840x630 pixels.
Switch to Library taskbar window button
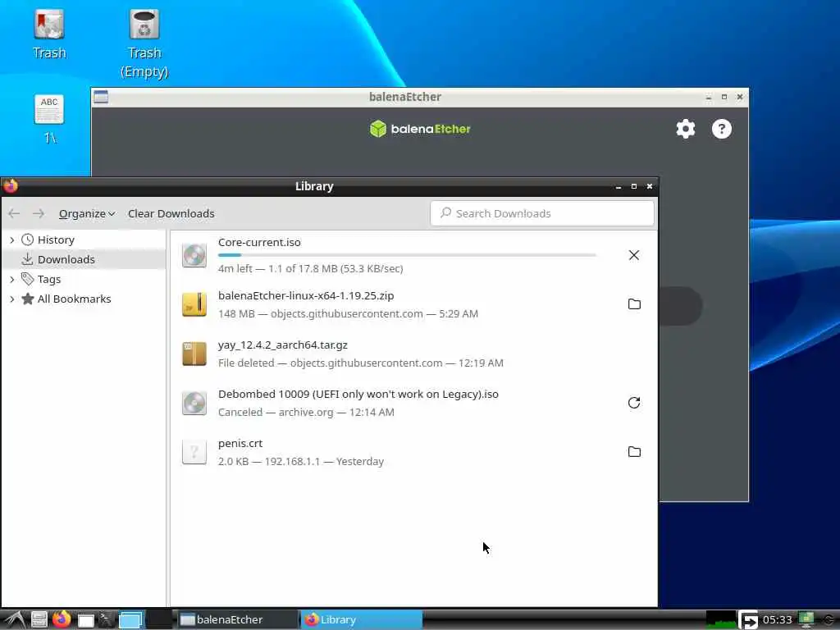(361, 620)
